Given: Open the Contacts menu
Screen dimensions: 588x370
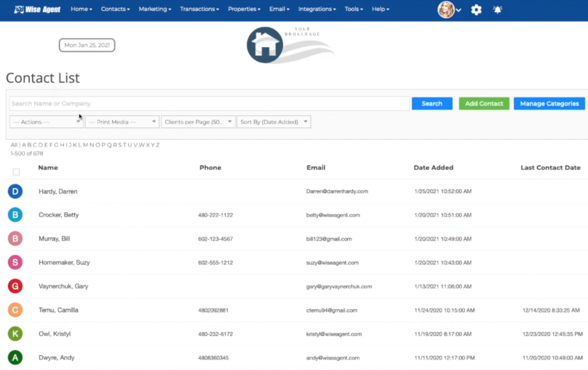Looking at the screenshot, I should pyautogui.click(x=115, y=9).
